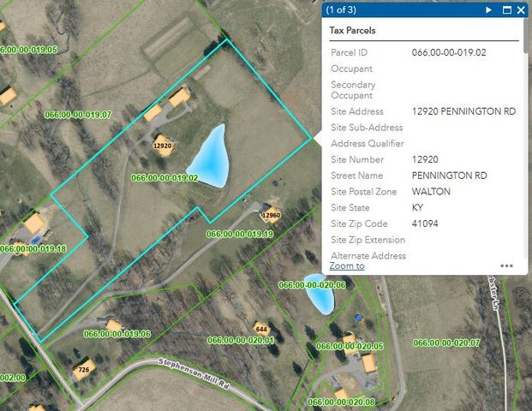The image size is (532, 411).
Task: Maximize the Tax Parcels popup
Action: (x=506, y=9)
